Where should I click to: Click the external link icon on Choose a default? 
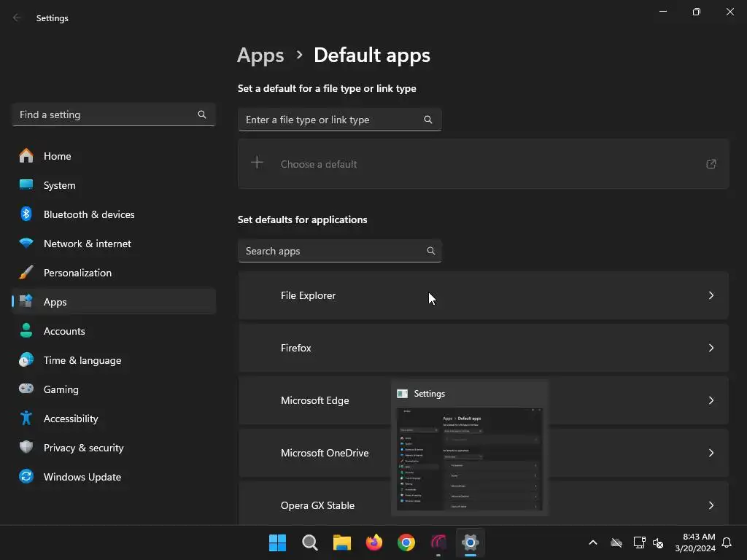coord(711,164)
